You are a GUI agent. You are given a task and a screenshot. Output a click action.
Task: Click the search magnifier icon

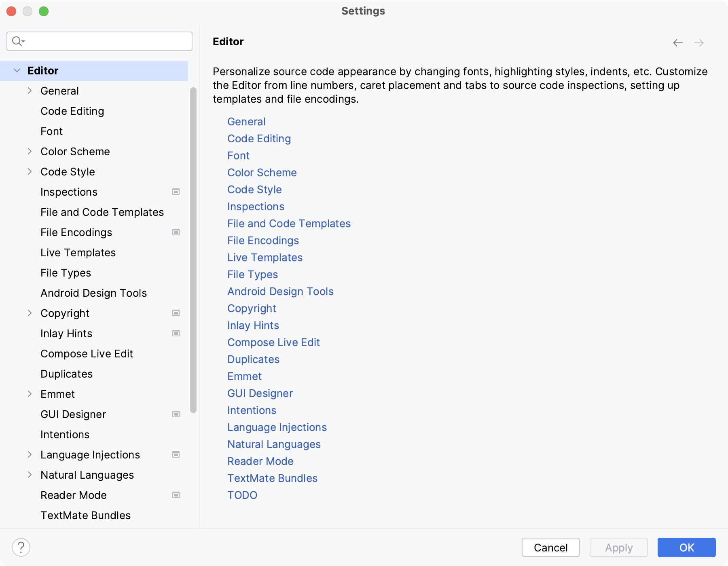tap(17, 41)
